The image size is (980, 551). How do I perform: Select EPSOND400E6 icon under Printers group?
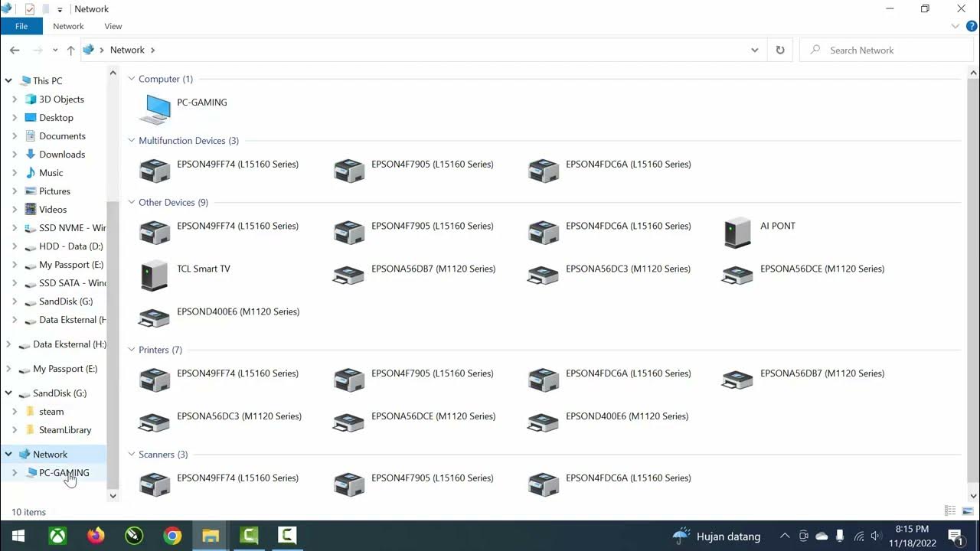click(x=544, y=422)
